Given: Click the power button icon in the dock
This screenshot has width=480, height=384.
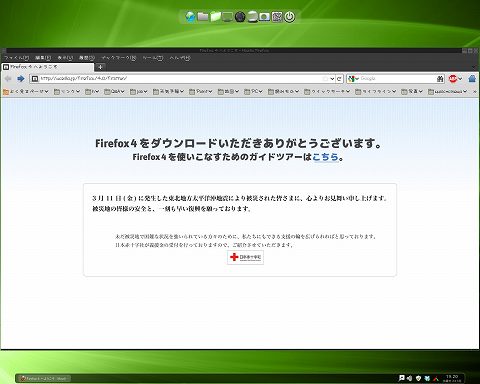Looking at the screenshot, I should (290, 17).
